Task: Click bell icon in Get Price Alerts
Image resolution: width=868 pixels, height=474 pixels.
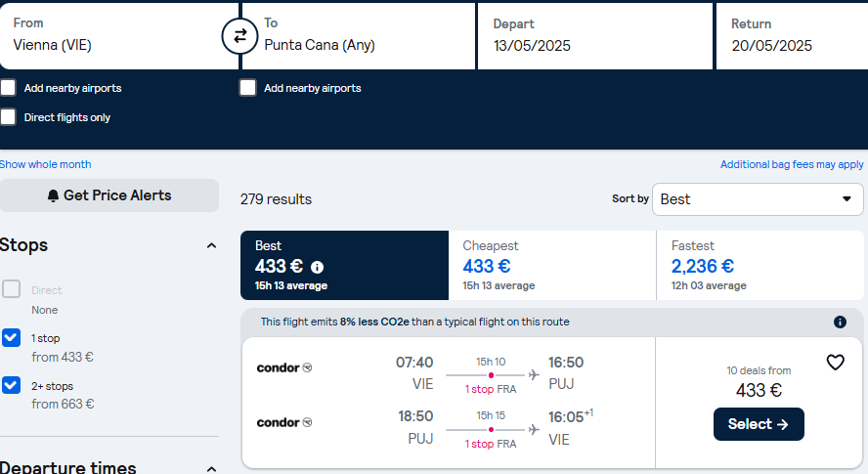Action: click(x=53, y=196)
